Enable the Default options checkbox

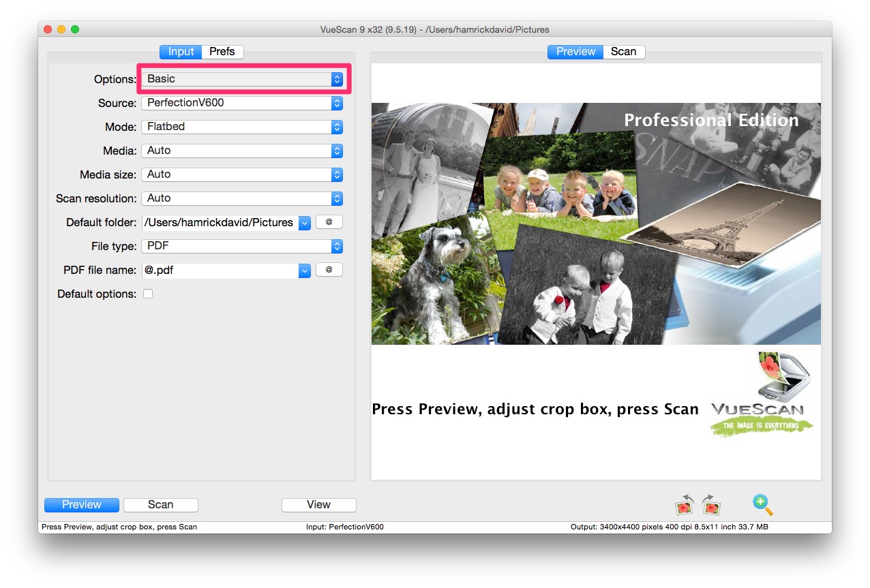pos(148,294)
